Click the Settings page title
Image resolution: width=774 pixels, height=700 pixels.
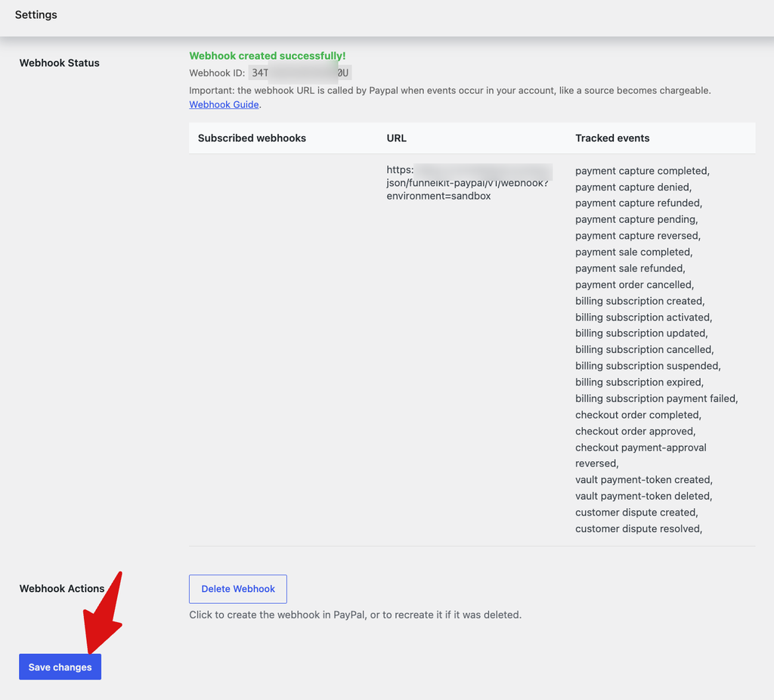(x=36, y=15)
